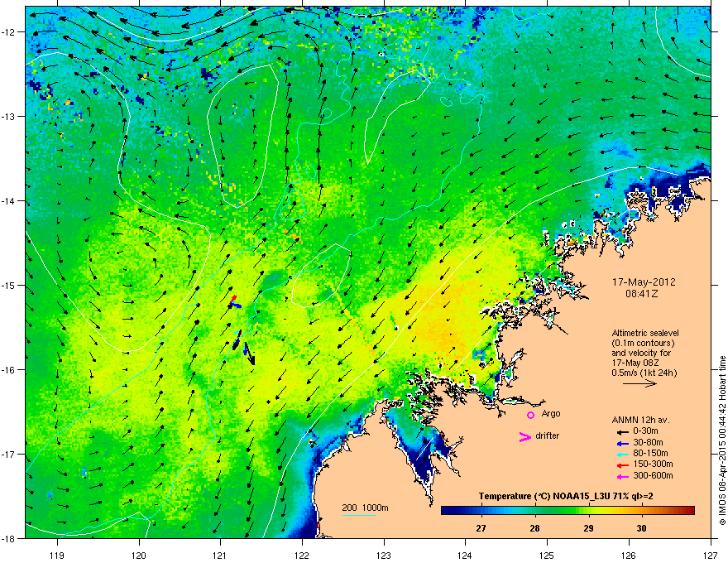
Task: Click the vertical IMOS copyright timestamp text
Action: click(722, 440)
